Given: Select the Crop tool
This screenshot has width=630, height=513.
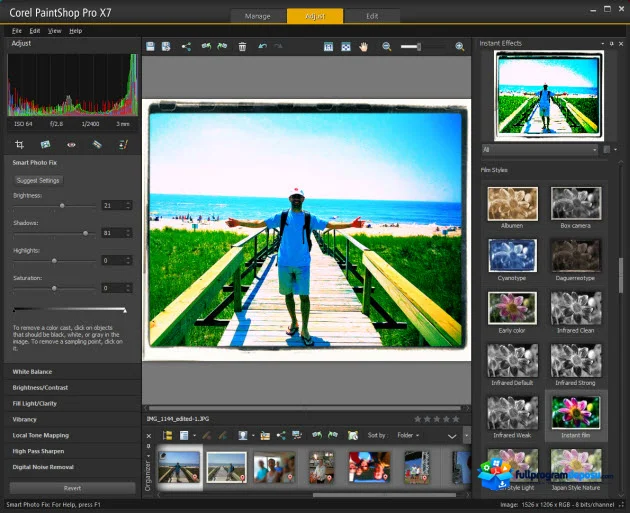Looking at the screenshot, I should [x=19, y=145].
